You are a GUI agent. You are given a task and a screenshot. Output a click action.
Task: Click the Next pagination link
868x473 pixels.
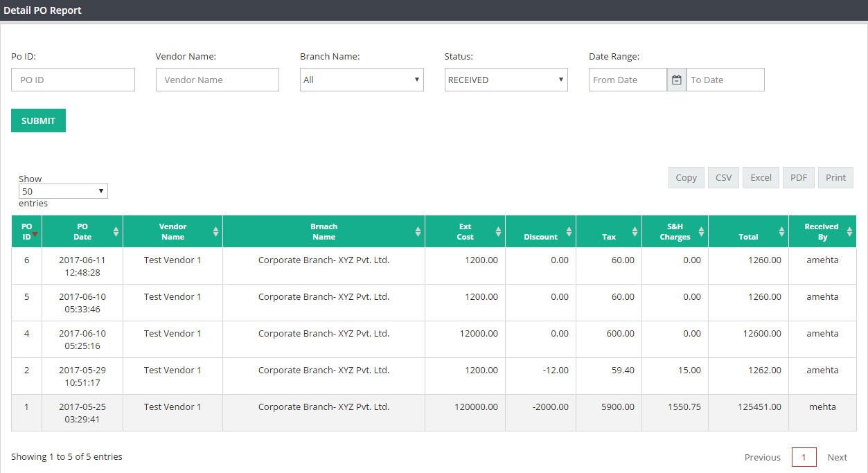(838, 457)
